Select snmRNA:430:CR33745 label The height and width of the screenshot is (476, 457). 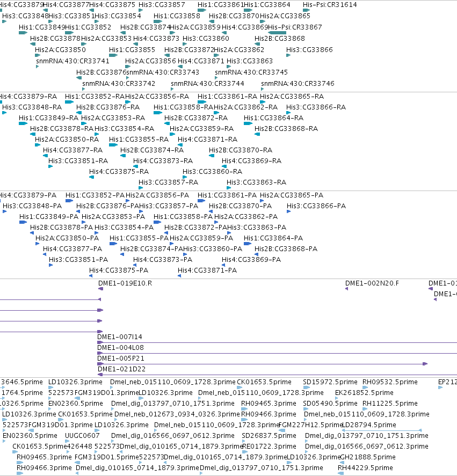pyautogui.click(x=251, y=72)
